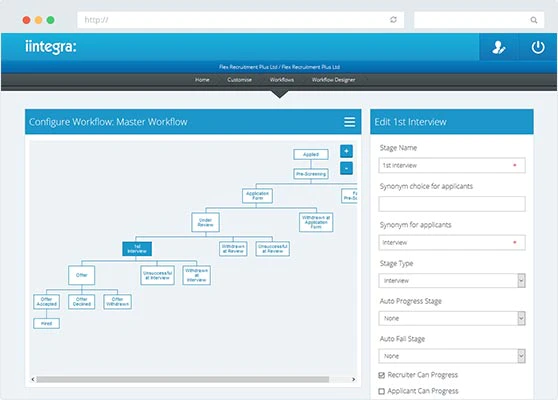Open the hamburger menu in Configure Workflow
The height and width of the screenshot is (400, 558).
pos(349,122)
